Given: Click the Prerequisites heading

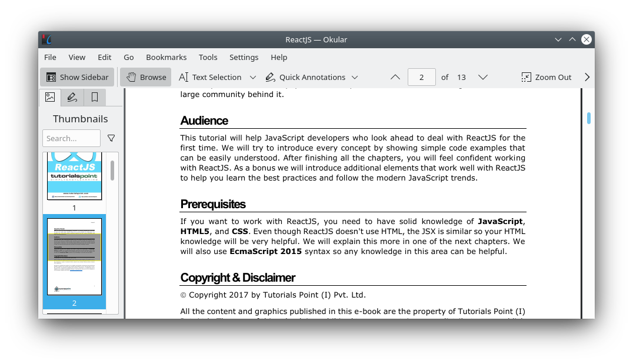Looking at the screenshot, I should click(213, 204).
